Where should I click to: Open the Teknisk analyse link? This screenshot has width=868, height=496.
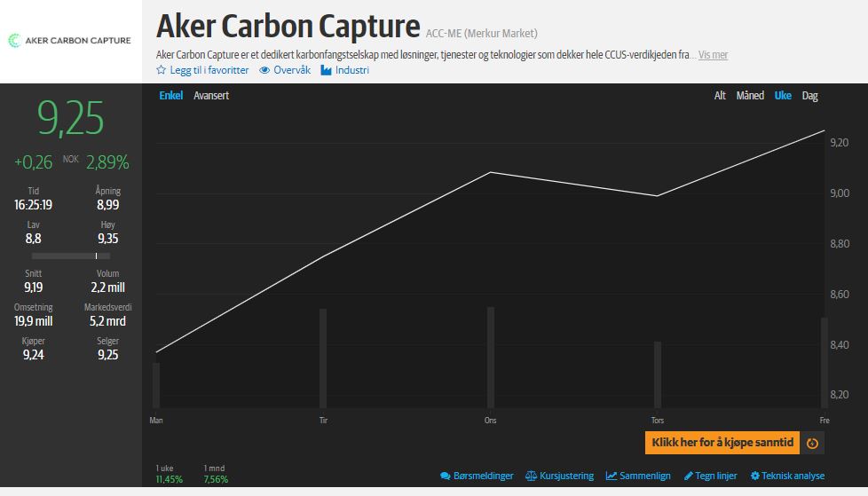pyautogui.click(x=793, y=476)
